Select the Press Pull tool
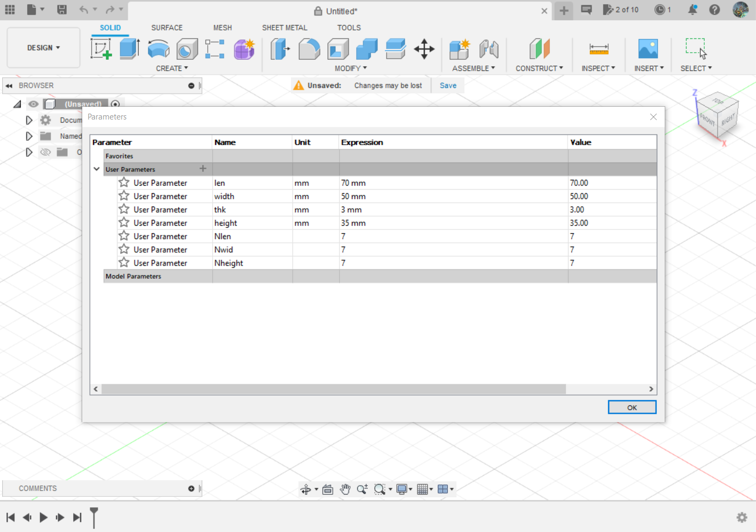This screenshot has height=532, width=756. 280,49
